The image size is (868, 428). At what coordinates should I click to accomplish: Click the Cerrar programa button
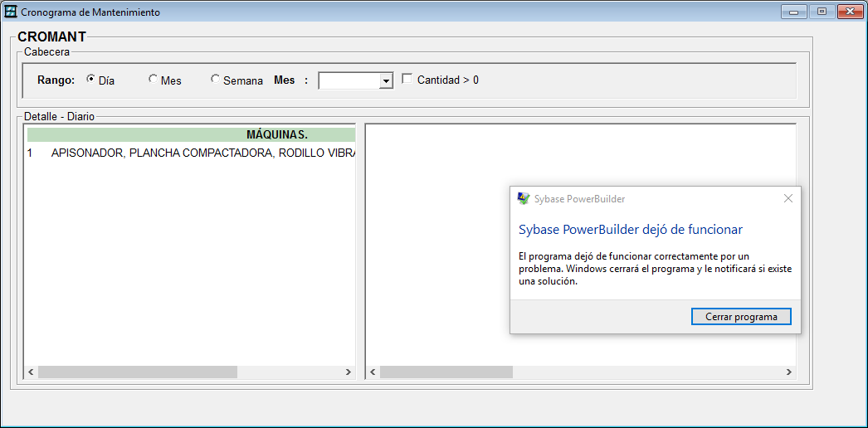741,317
